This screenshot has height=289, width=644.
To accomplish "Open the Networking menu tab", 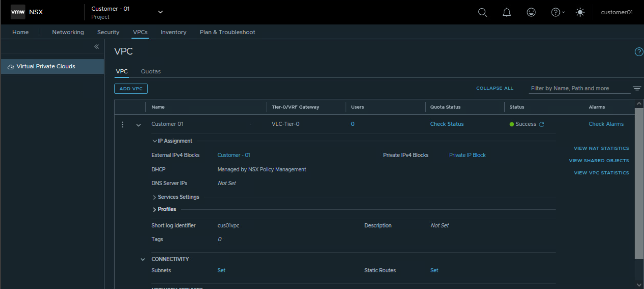I will (68, 32).
